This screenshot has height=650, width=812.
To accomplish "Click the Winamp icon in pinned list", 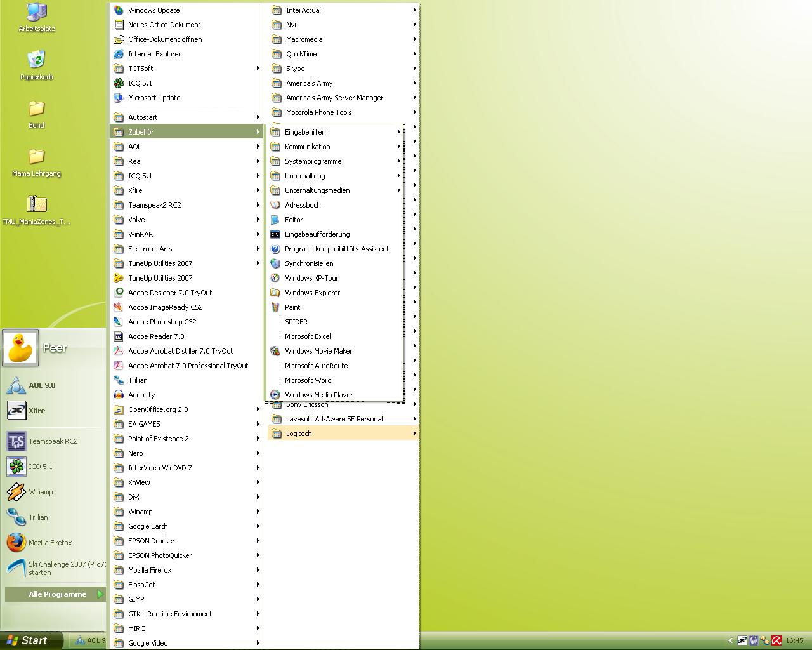I will point(16,492).
